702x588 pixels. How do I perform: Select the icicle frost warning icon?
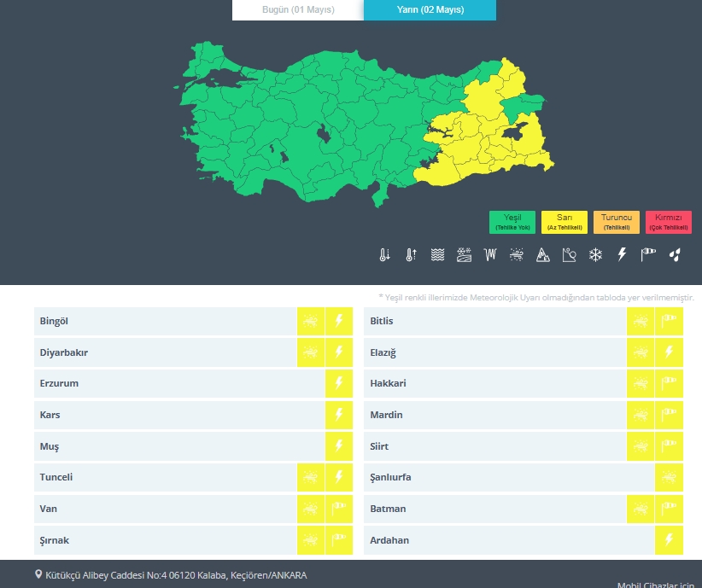point(490,254)
